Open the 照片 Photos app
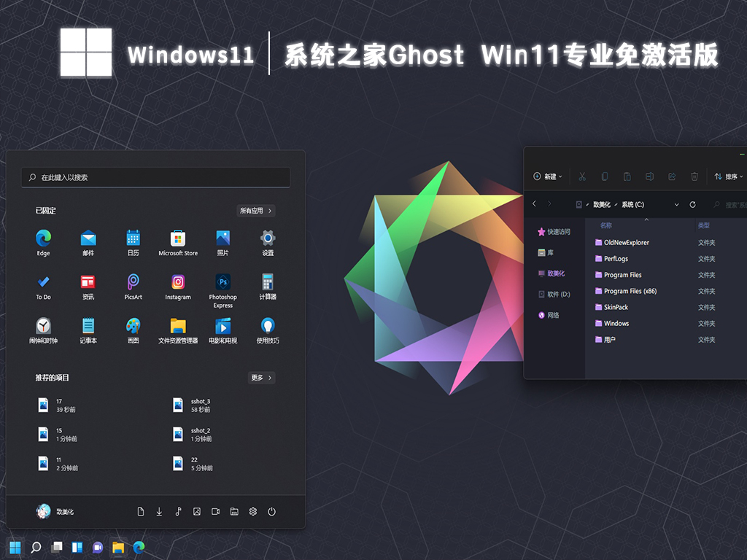Viewport: 747px width, 560px height. (223, 243)
